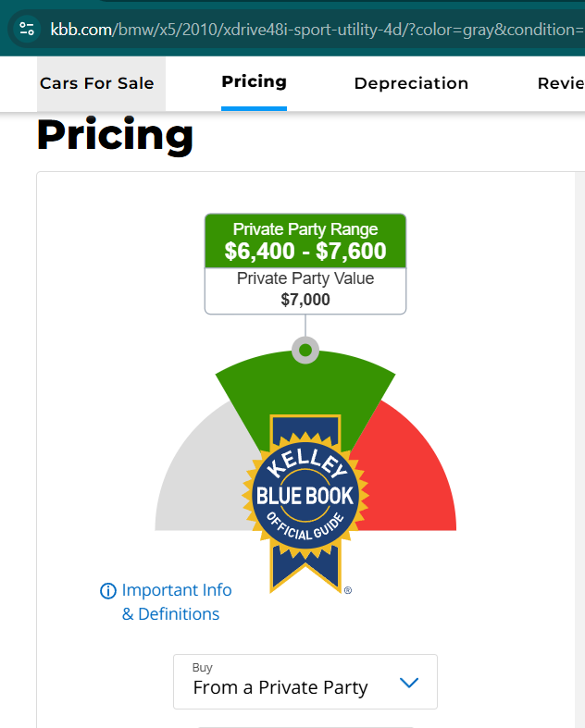Click the registered trademark symbol near the badge
Screen dimensions: 585x728
(347, 589)
